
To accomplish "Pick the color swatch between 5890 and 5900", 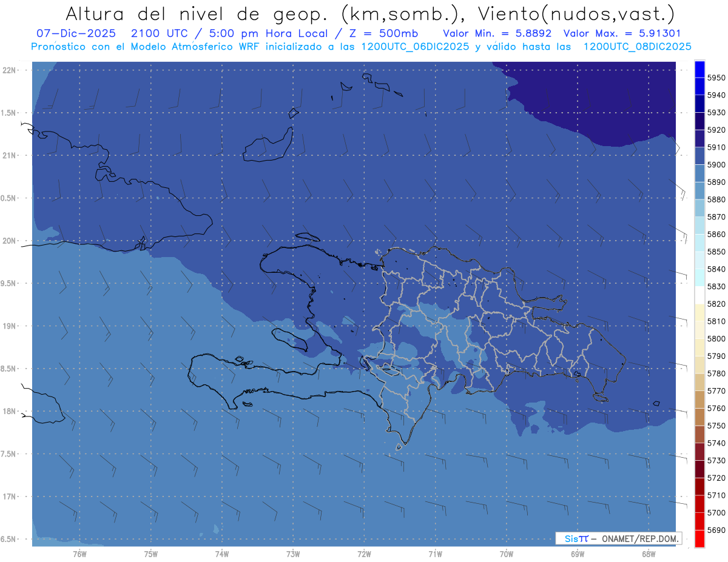I will click(699, 173).
